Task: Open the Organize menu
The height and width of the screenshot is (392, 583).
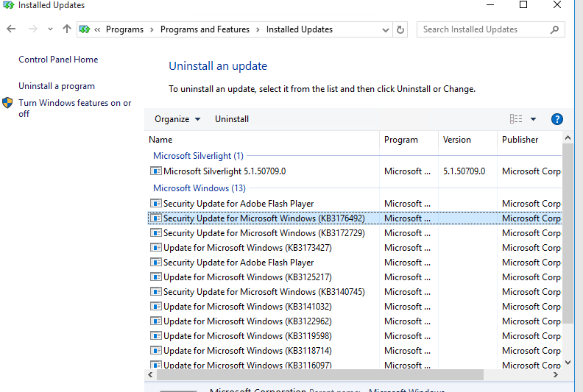Action: (177, 119)
